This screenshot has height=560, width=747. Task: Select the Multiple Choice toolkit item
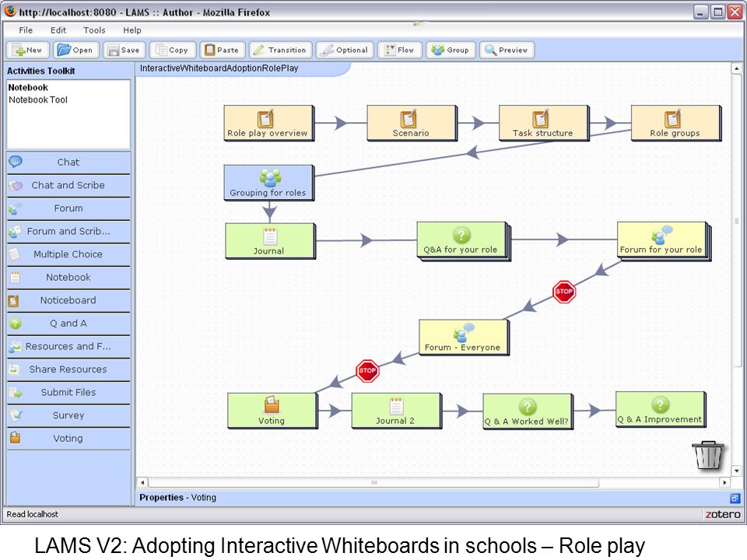68,254
